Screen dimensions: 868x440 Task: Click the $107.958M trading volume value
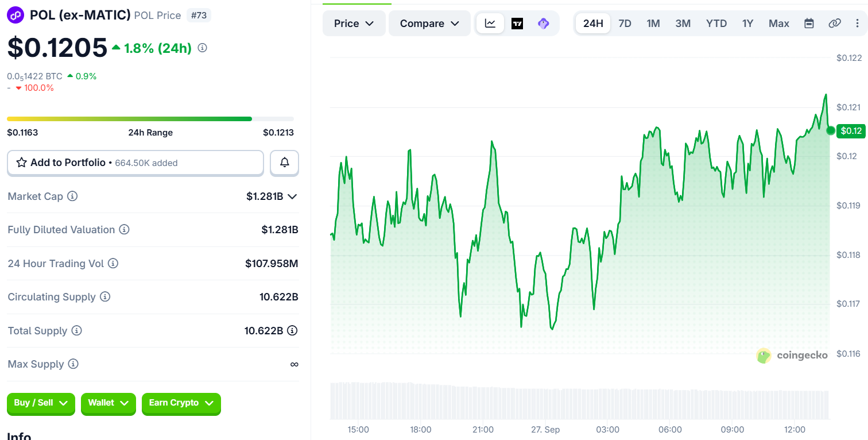(x=272, y=264)
